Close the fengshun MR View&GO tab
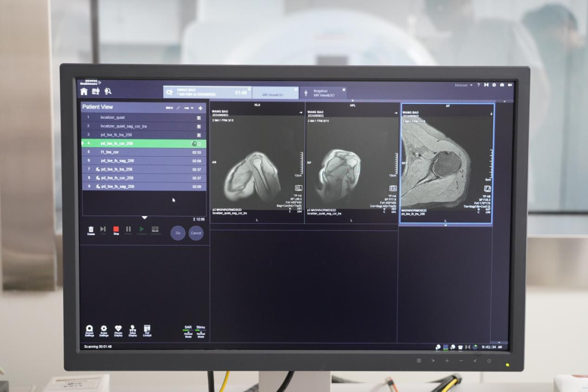This screenshot has height=392, width=588. tap(344, 90)
